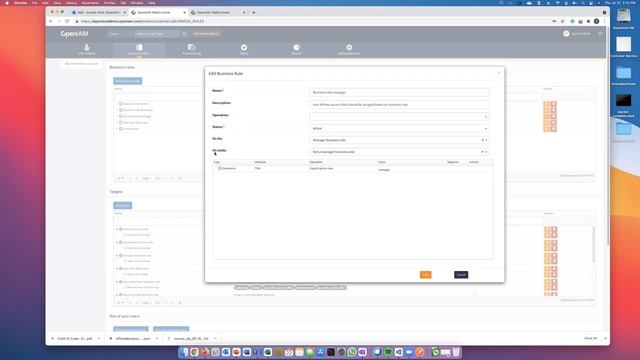Cancel editing the business rule
Screen dimensions: 640x360
[461, 275]
